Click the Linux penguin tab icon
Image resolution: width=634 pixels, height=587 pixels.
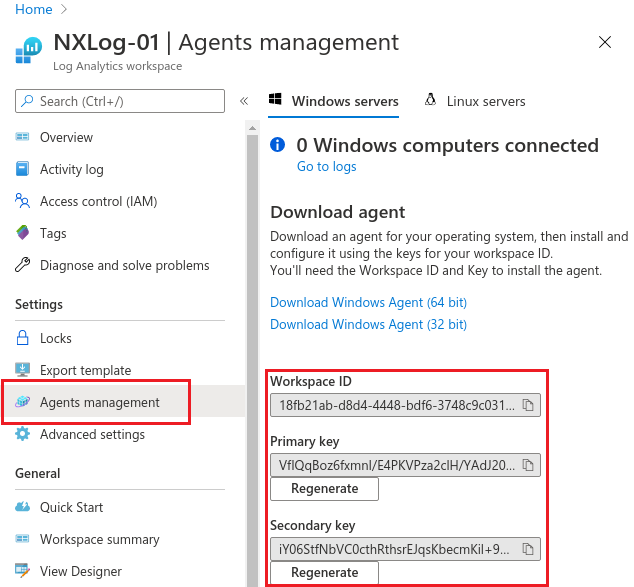431,99
